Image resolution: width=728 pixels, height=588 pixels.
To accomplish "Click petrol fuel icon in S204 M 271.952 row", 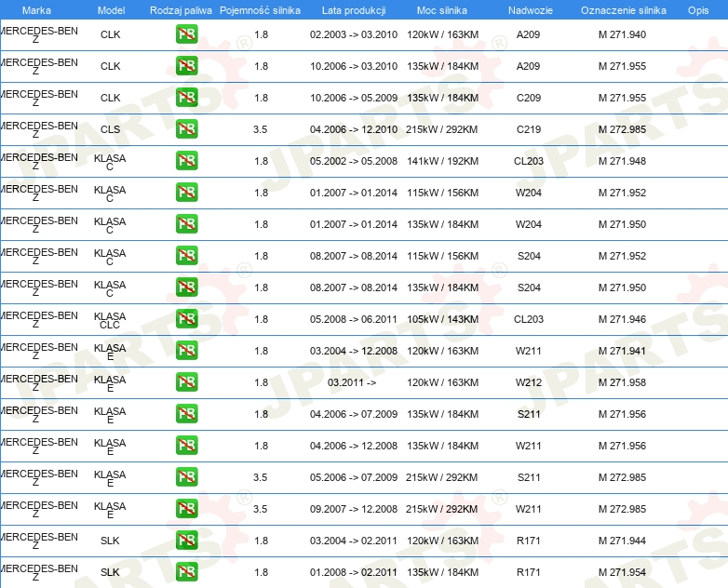I will [186, 255].
